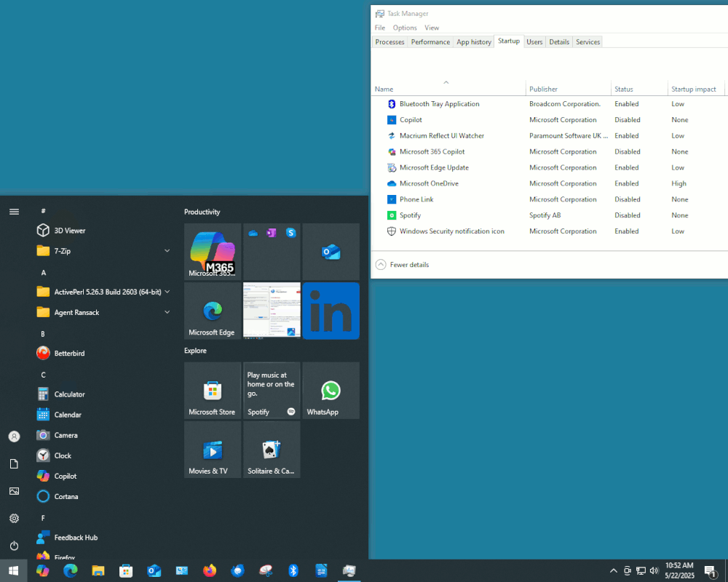The height and width of the screenshot is (582, 728).
Task: Open the Microsoft 365 Copilot tile
Action: [213, 252]
